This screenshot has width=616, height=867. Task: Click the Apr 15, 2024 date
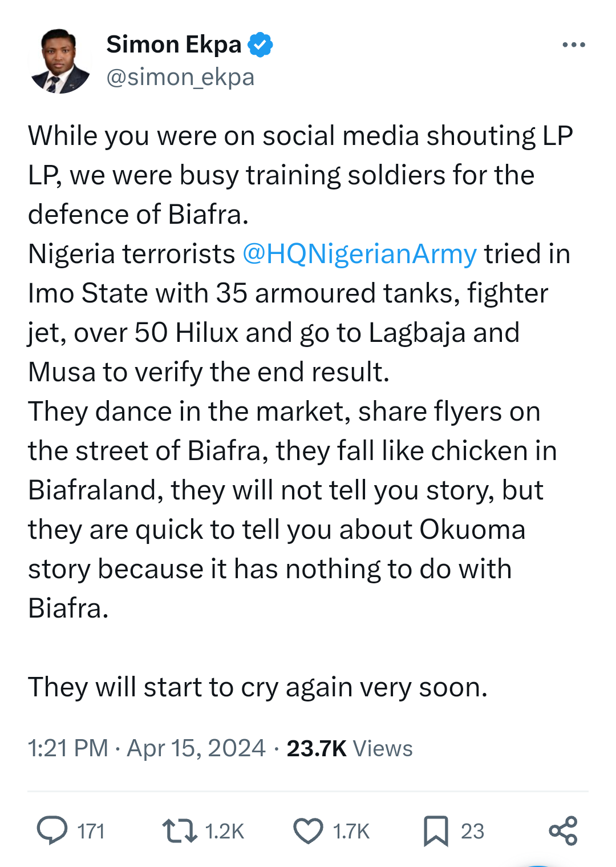196,748
